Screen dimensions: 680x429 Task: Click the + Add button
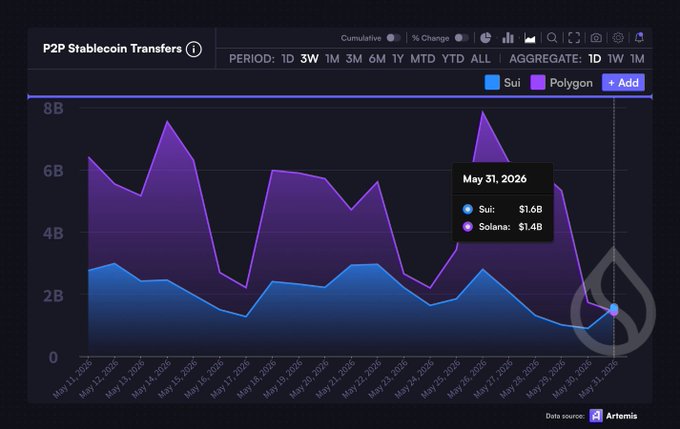click(623, 82)
